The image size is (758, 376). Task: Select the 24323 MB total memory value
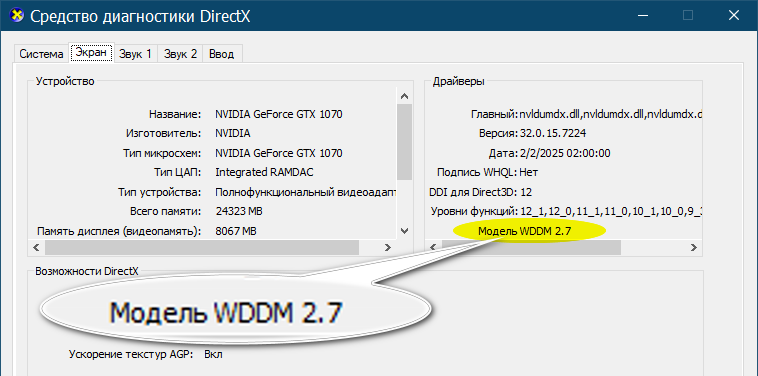239,212
